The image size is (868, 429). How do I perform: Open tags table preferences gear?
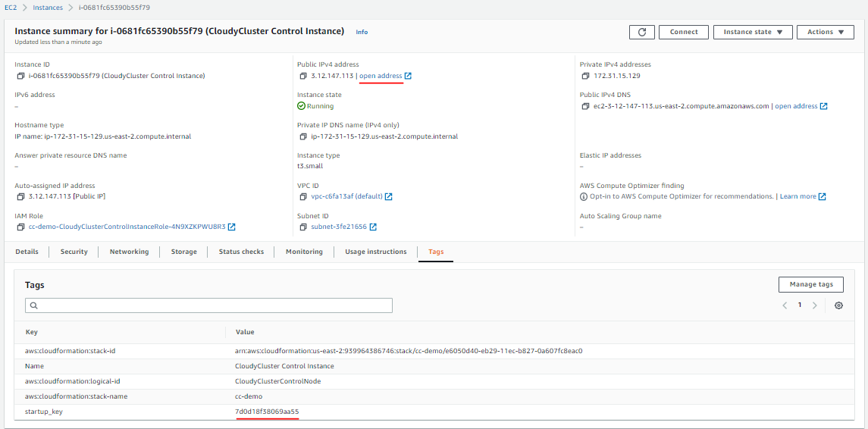point(838,305)
